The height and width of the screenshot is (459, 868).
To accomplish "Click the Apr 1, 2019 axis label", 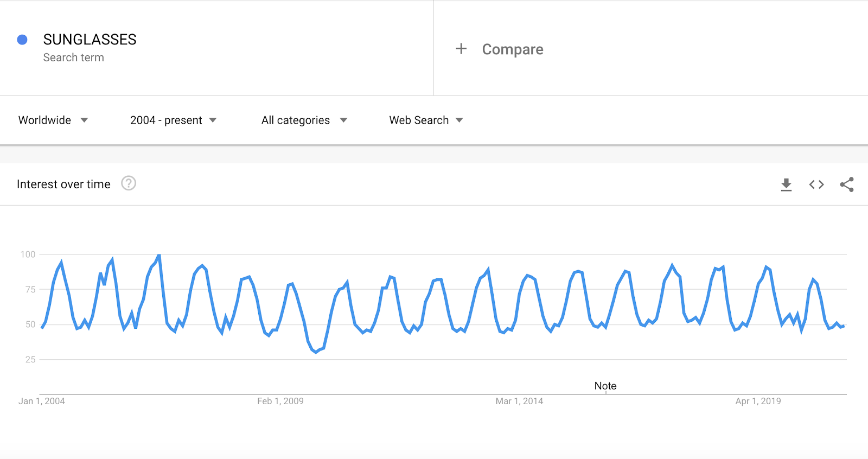I will click(x=758, y=401).
